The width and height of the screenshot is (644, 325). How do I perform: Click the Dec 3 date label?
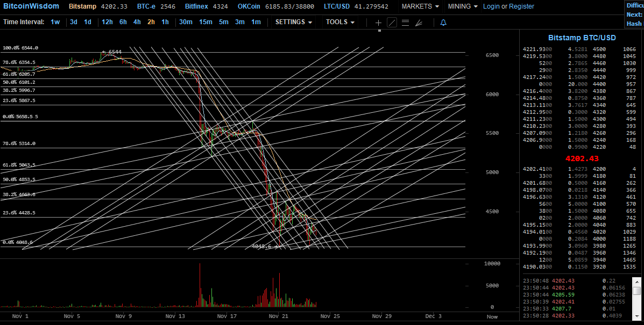coord(433,316)
